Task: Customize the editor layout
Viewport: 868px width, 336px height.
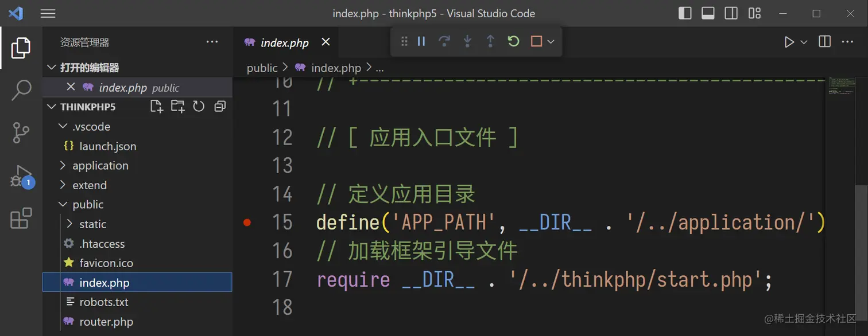Action: (754, 13)
